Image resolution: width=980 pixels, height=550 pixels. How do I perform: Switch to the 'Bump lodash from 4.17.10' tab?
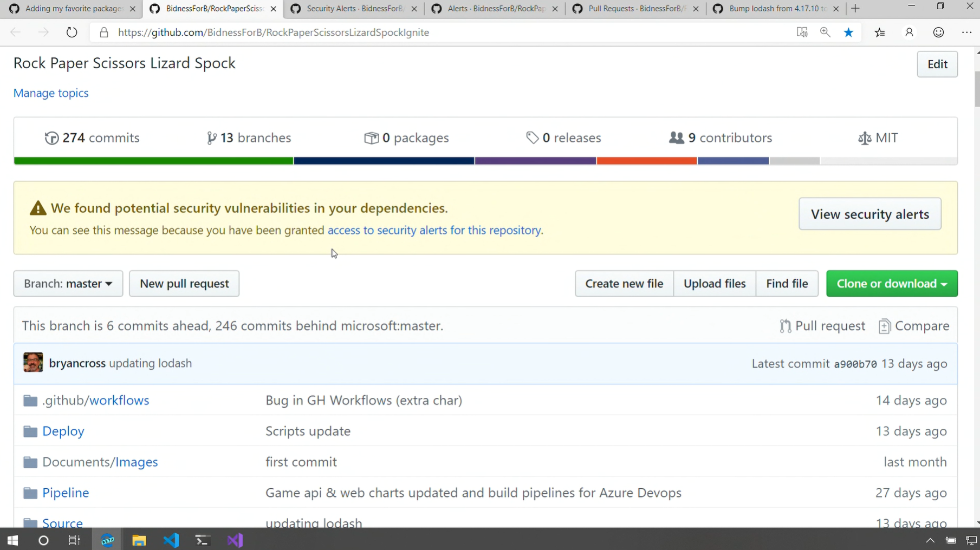[776, 9]
